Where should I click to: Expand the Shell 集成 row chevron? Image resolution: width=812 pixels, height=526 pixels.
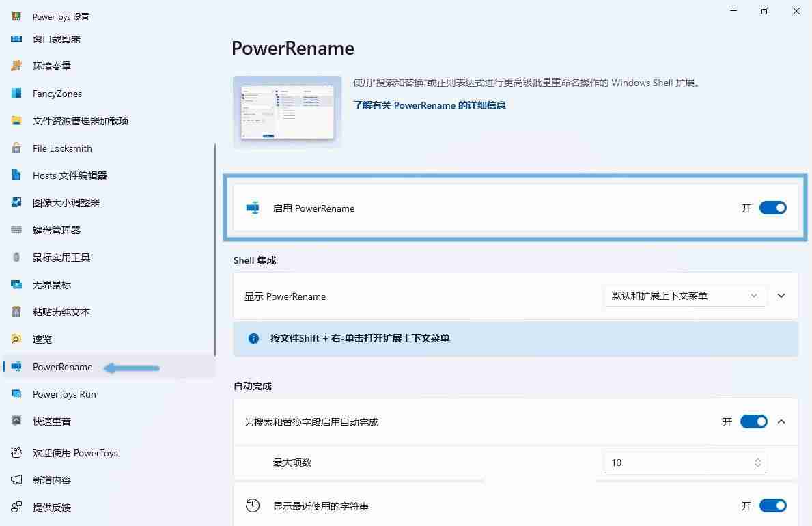tap(781, 296)
